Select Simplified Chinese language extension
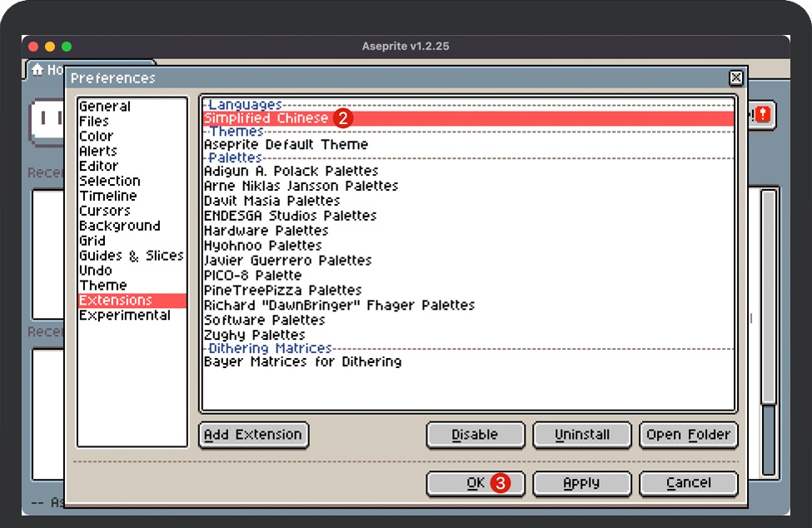The height and width of the screenshot is (528, 812). pyautogui.click(x=267, y=118)
